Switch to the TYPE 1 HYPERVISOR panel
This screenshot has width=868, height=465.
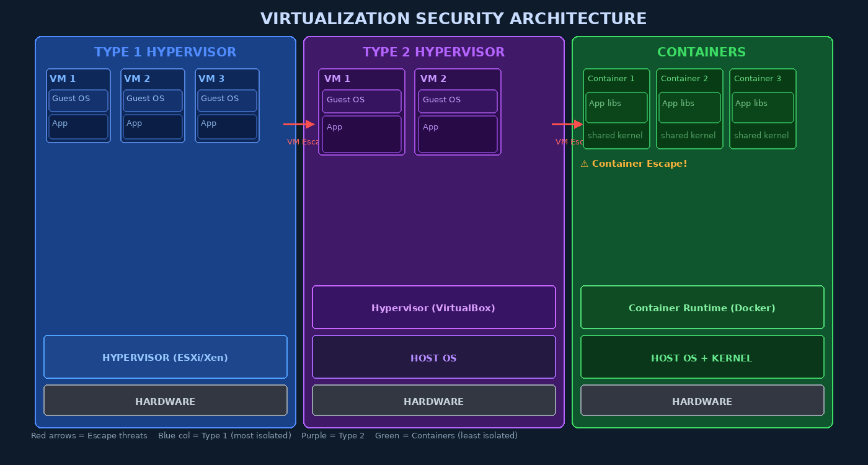(x=165, y=51)
